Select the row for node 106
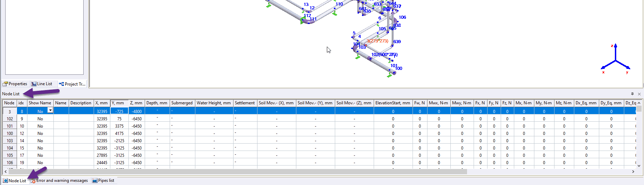This screenshot has height=185, width=644. click(x=319, y=162)
